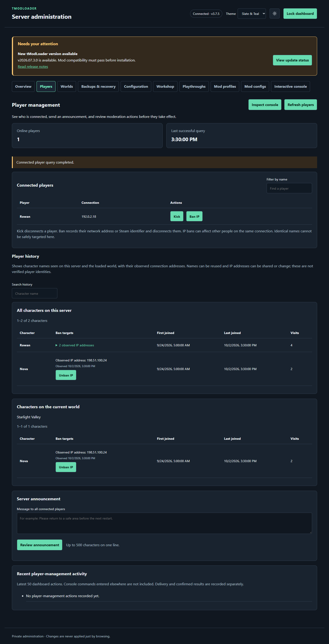Unban IP for Nova in current world table
329x644 pixels.
tap(66, 467)
